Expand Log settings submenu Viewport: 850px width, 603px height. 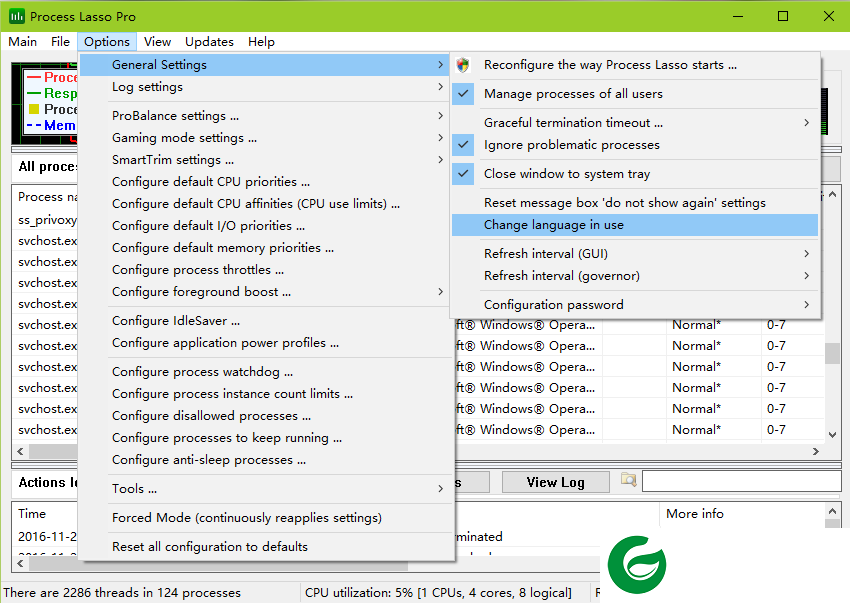266,87
